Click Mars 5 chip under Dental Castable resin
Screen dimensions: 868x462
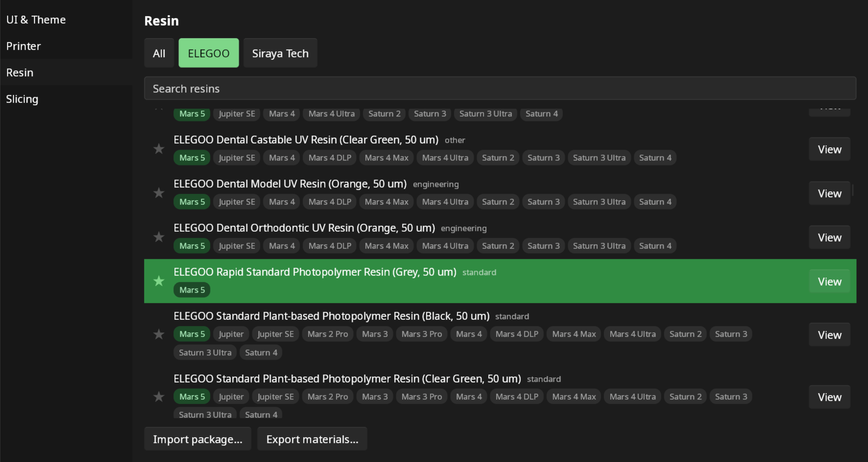point(192,158)
